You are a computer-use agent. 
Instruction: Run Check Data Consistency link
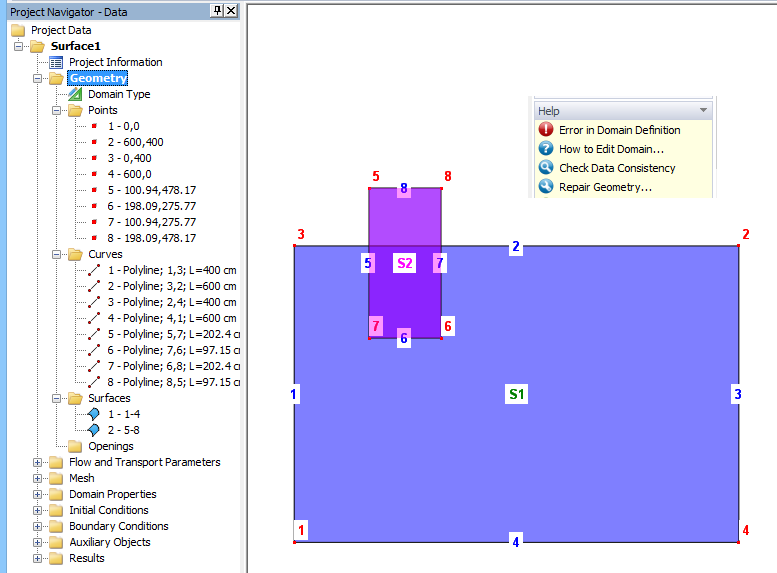pos(617,168)
